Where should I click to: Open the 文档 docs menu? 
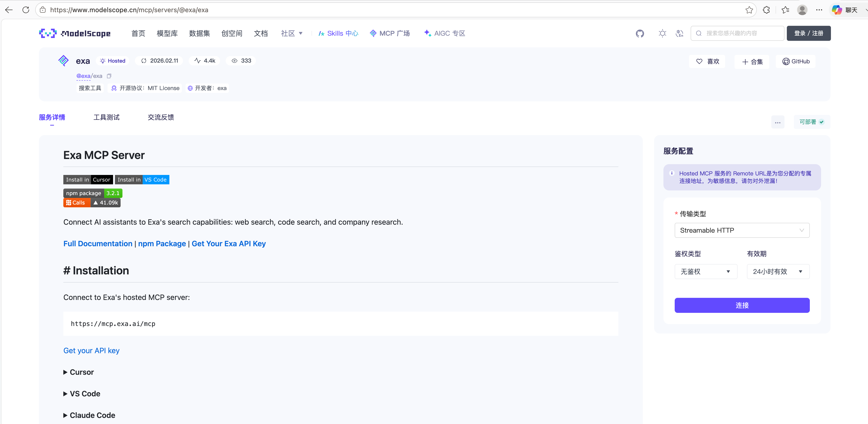[260, 33]
